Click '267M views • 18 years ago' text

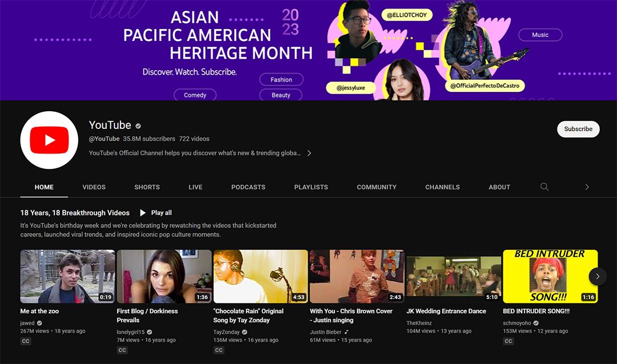[x=53, y=331]
